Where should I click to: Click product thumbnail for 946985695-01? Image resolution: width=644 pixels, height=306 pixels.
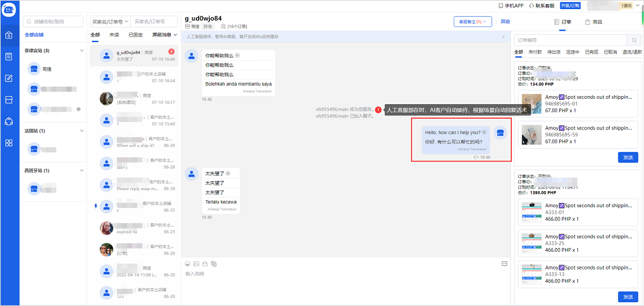point(532,104)
